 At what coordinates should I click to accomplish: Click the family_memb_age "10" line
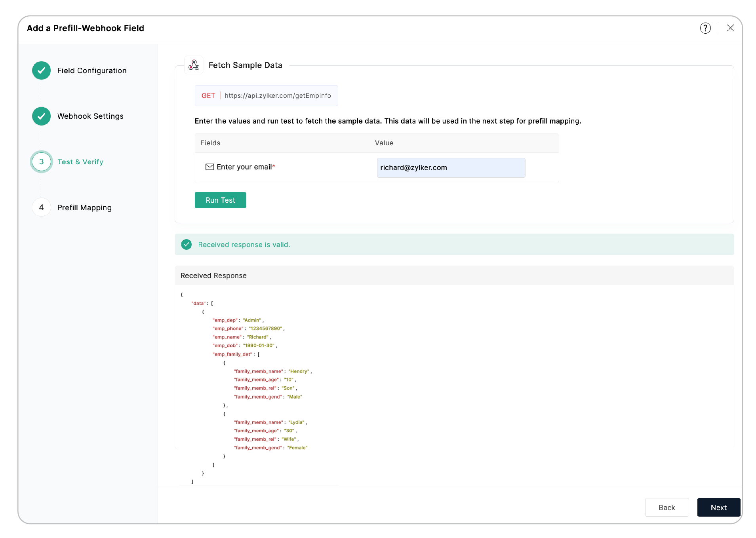pos(265,380)
